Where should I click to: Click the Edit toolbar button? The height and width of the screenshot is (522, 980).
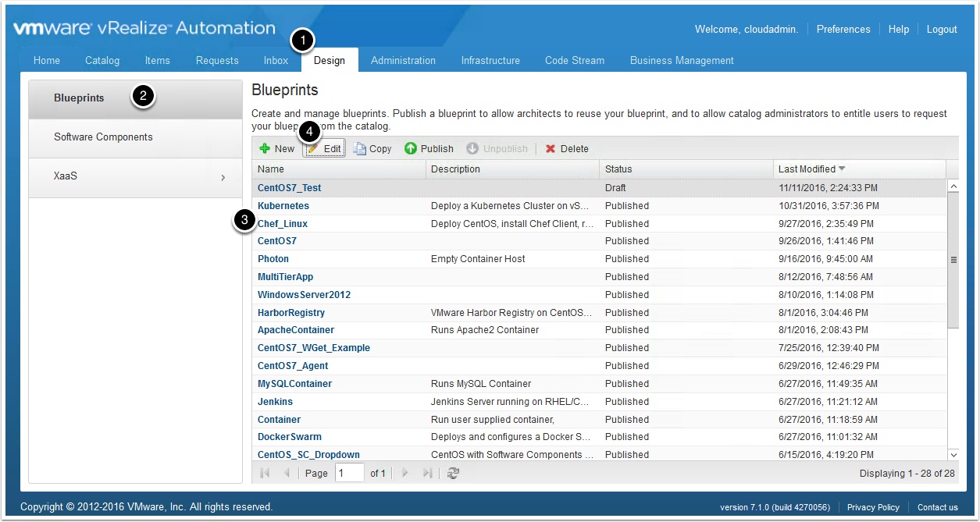point(324,148)
